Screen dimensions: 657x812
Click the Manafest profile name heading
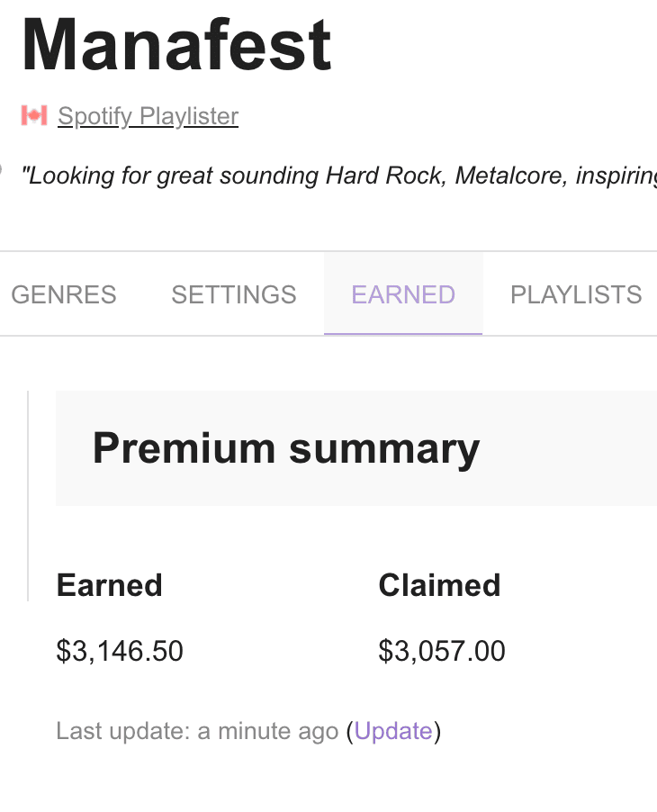(176, 45)
